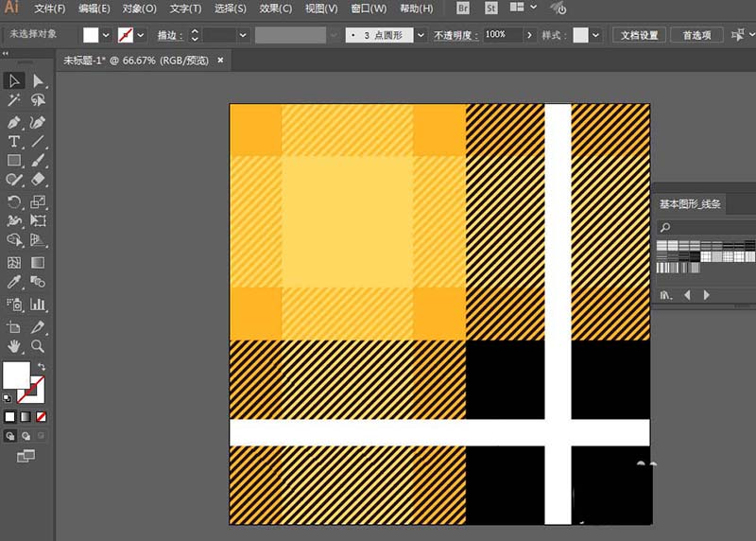Open swatch libraries menu in pattern panel
The height and width of the screenshot is (541, 756).
(x=665, y=295)
